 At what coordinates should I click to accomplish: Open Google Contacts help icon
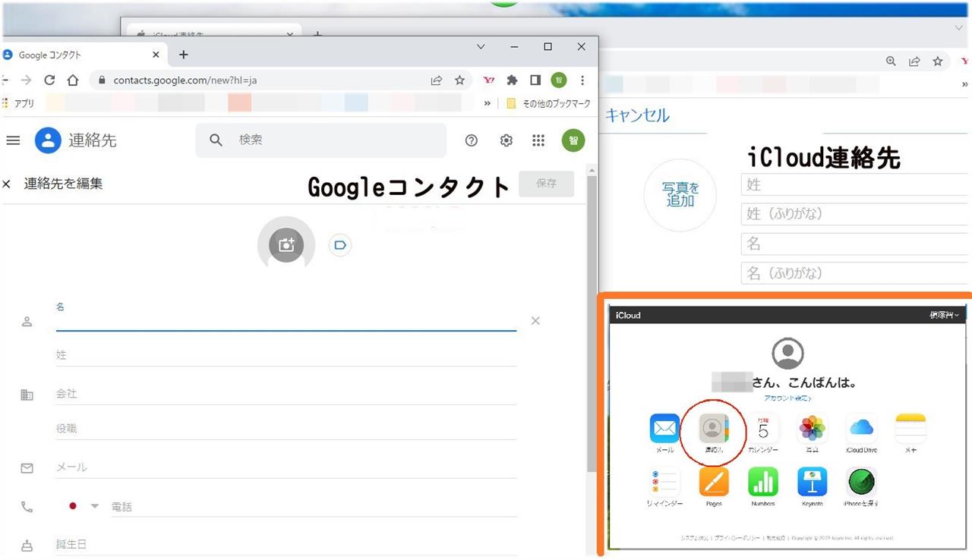click(472, 140)
